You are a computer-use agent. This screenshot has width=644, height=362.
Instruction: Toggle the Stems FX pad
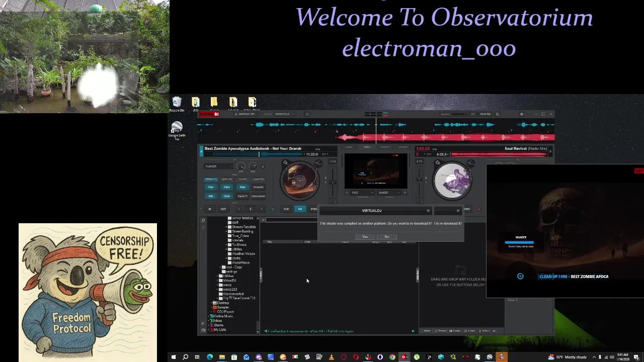[x=243, y=196]
